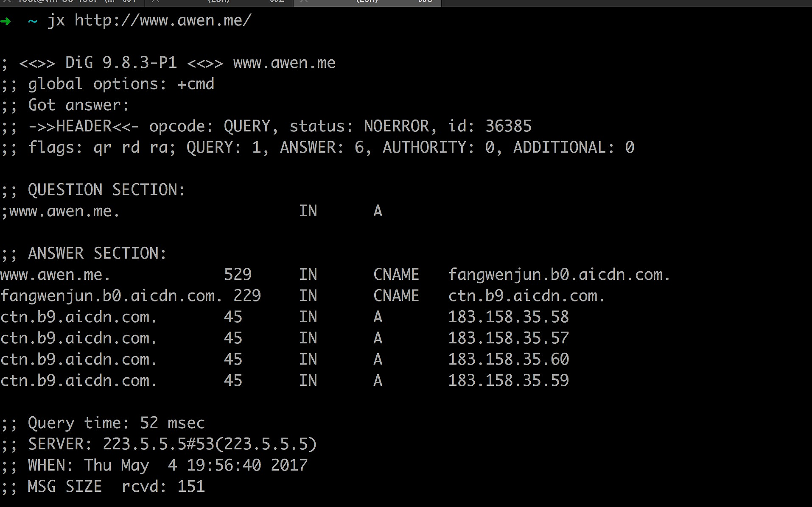This screenshot has width=812, height=507.
Task: Switch to the first root@ terminal tab
Action: tap(76, 2)
